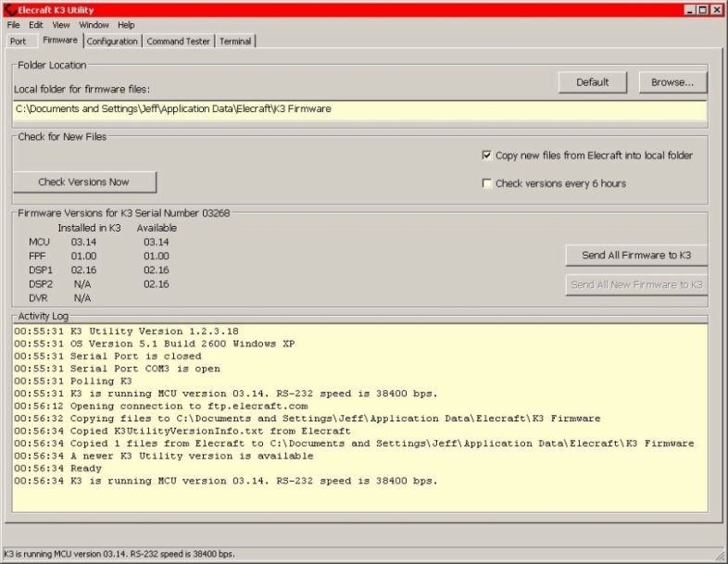Open the View menu
The height and width of the screenshot is (564, 728).
click(61, 25)
